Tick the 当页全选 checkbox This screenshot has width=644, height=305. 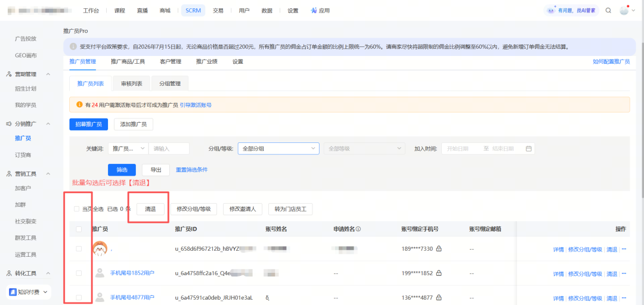point(76,209)
